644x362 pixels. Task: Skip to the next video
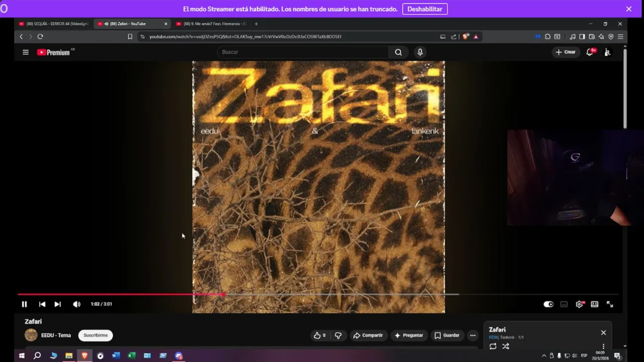[57, 304]
